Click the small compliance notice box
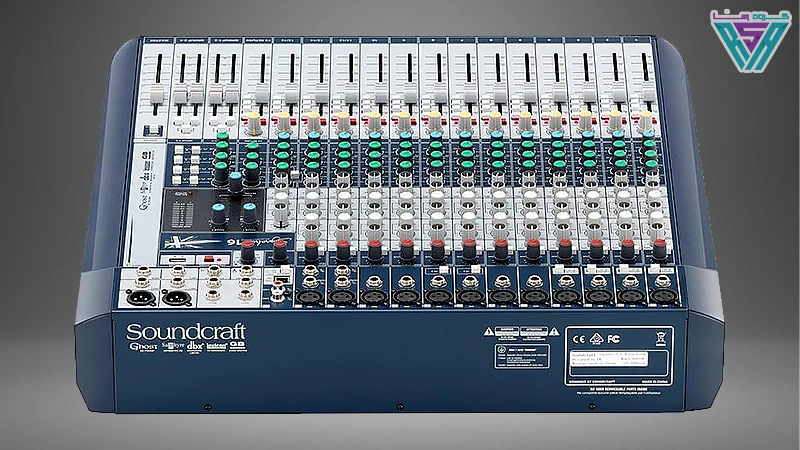Image resolution: width=800 pixels, height=450 pixels. (522, 357)
